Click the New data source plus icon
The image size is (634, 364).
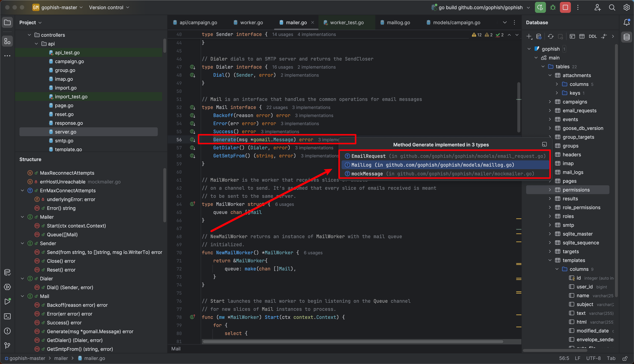tap(529, 37)
